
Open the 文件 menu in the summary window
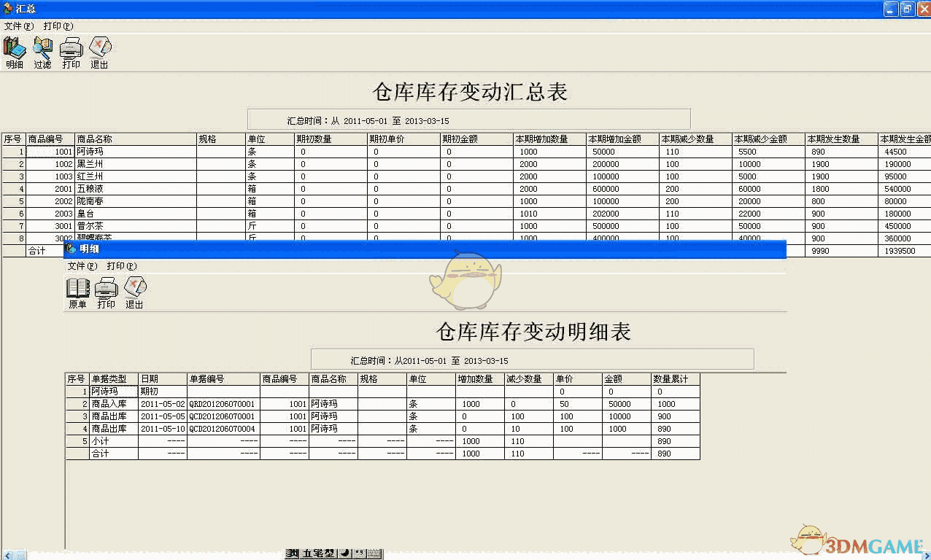coord(18,26)
